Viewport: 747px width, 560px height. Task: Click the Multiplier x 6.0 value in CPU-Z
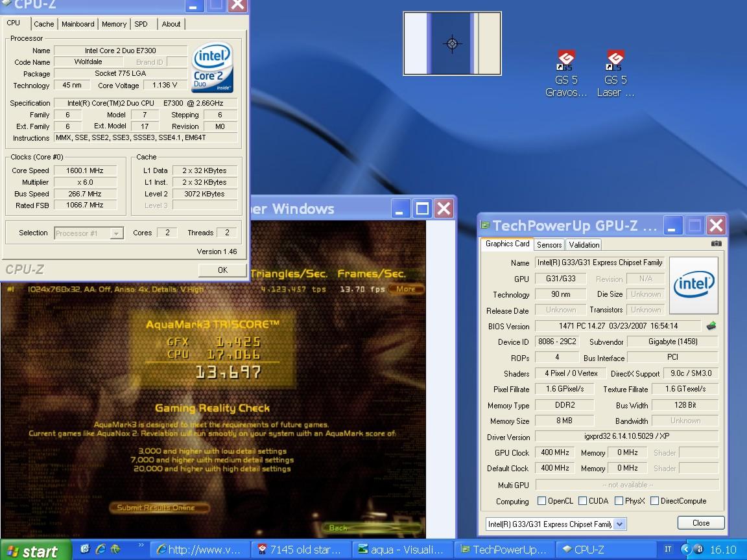(x=85, y=182)
